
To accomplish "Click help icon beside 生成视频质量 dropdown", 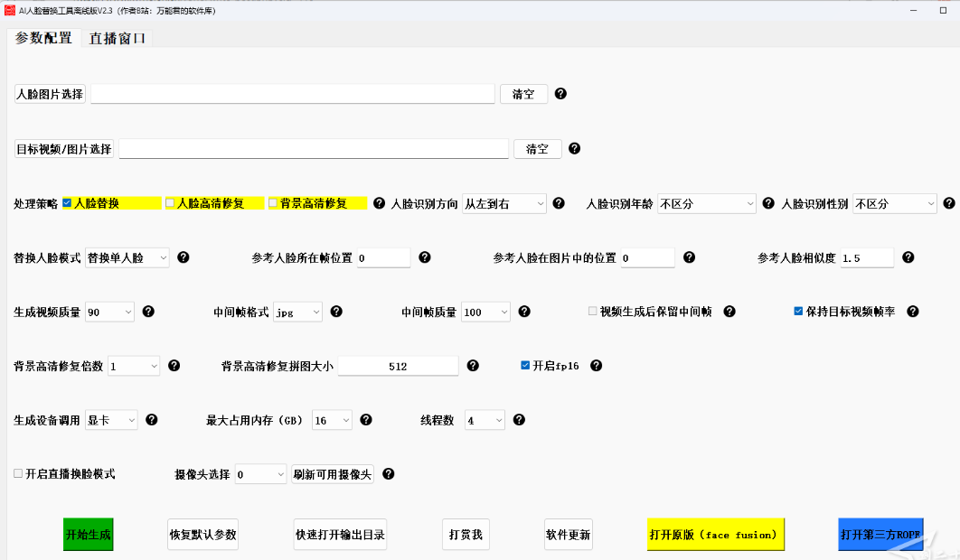I will (148, 312).
